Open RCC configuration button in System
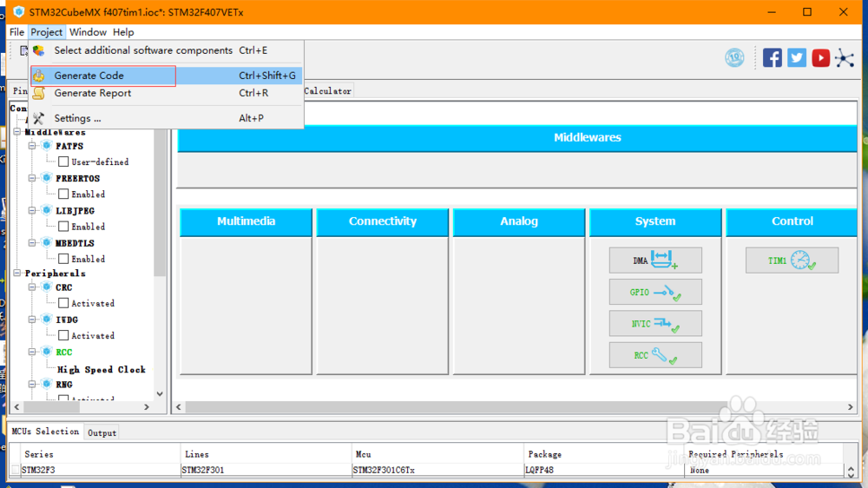This screenshot has width=868, height=488. [x=655, y=355]
